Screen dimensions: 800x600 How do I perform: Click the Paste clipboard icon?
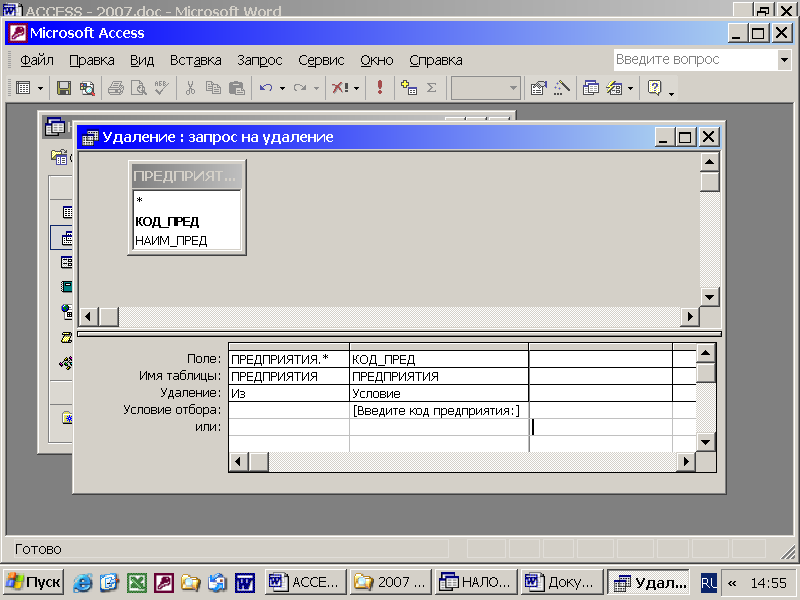pyautogui.click(x=237, y=88)
